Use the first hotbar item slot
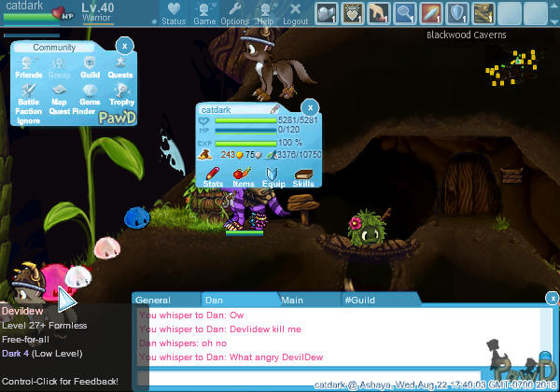This screenshot has height=392, width=560. (x=326, y=14)
